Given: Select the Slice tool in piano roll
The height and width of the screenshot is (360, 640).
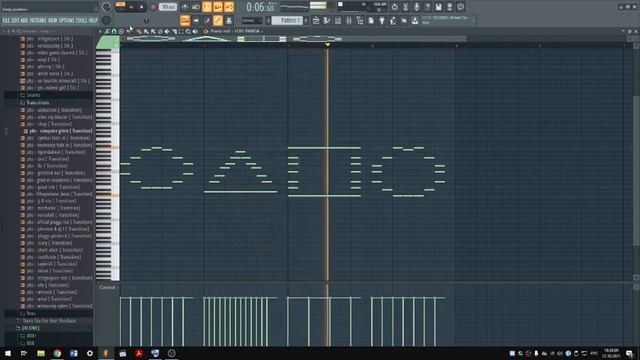Looking at the screenshot, I should tap(174, 31).
